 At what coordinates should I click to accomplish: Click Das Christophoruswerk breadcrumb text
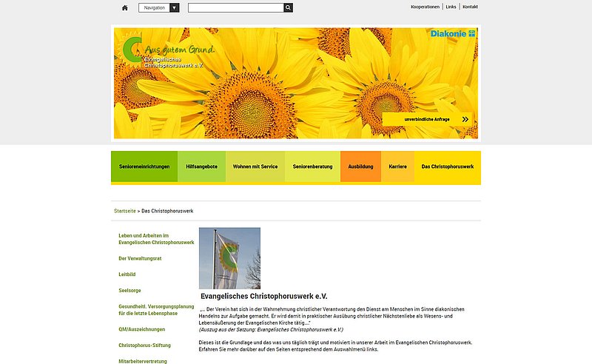coord(167,211)
